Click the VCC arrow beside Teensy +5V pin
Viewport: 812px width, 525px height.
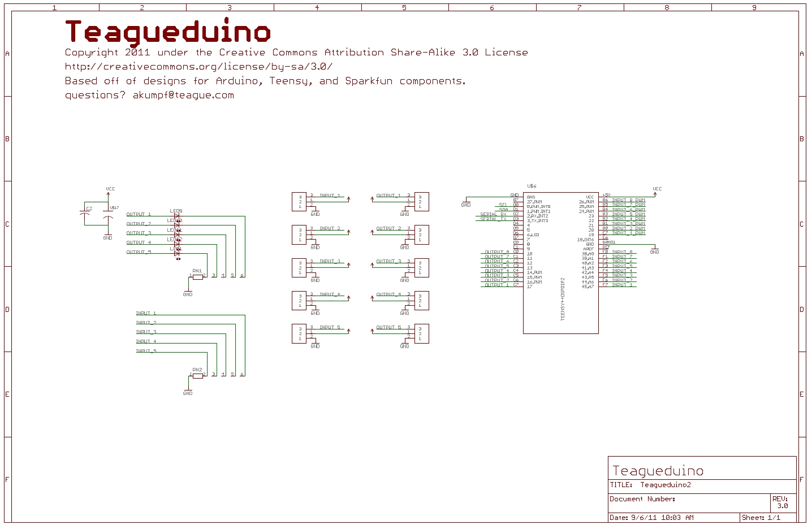tap(655, 194)
